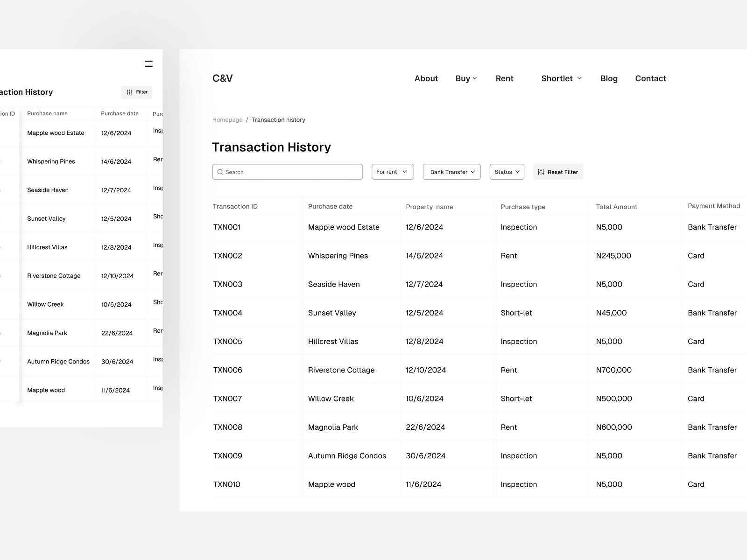The image size is (747, 560).
Task: Click the search magnifier icon in the search bar
Action: (x=220, y=172)
